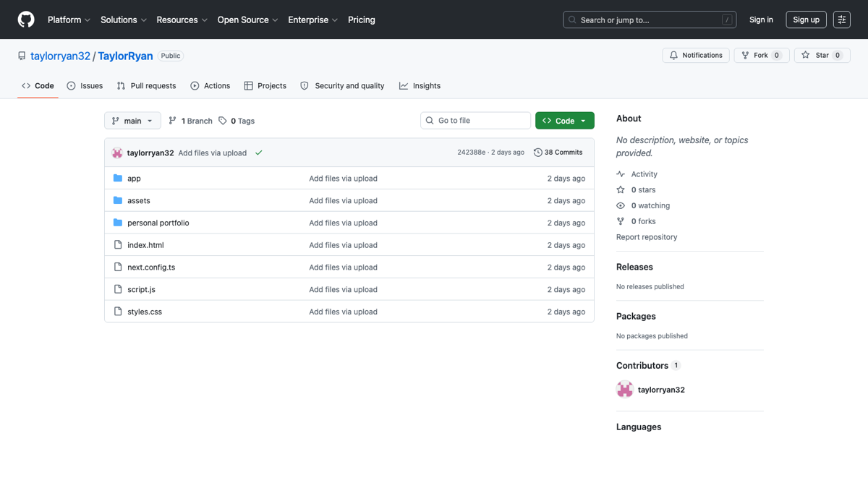Click the Activity pulse icon

click(621, 174)
